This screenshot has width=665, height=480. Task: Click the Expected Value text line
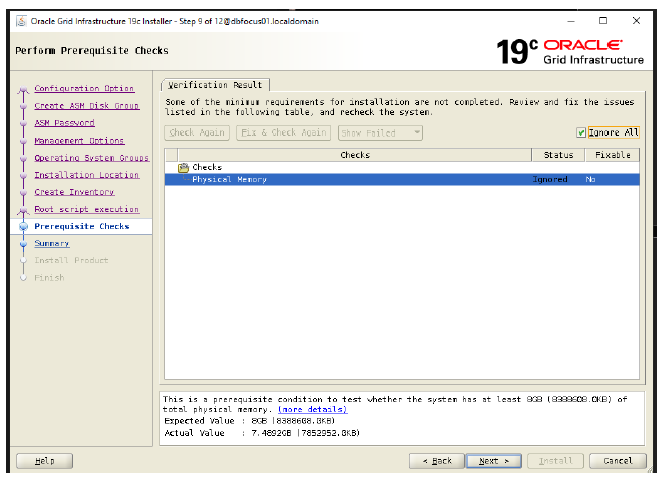pos(249,421)
